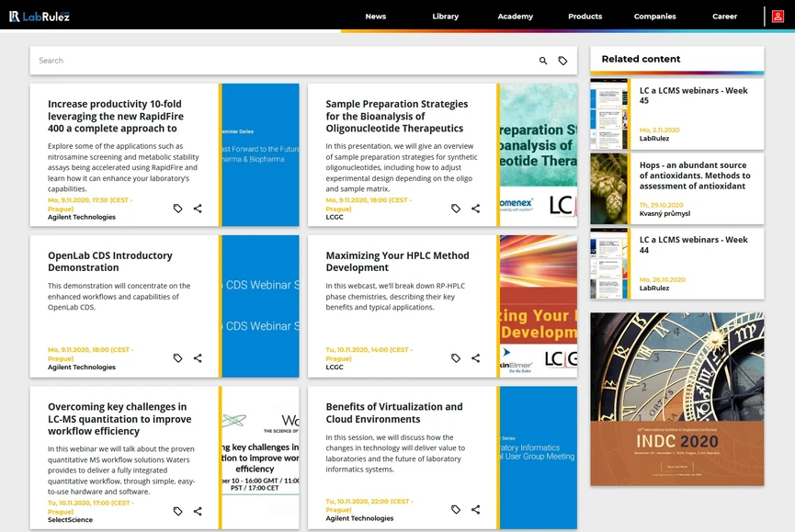The image size is (795, 532).
Task: Click the tag icon on LC-MS quantitation card
Action: [x=176, y=511]
